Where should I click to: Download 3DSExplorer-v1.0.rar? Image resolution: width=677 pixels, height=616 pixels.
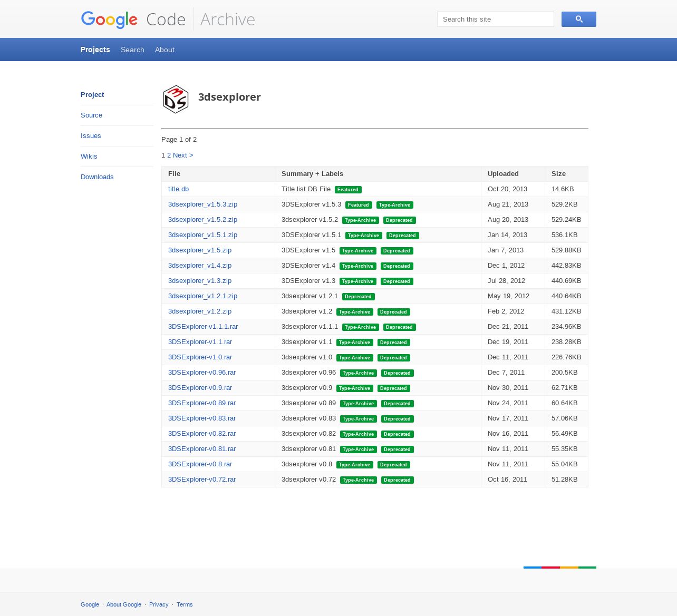[x=200, y=357]
